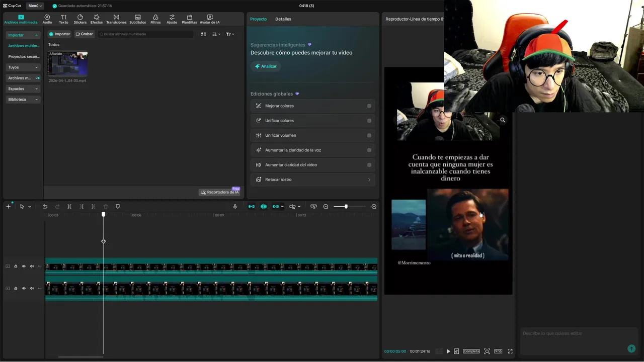Expand the Espacios sidebar section
Viewport: 644px width, 362px height.
[x=23, y=89]
